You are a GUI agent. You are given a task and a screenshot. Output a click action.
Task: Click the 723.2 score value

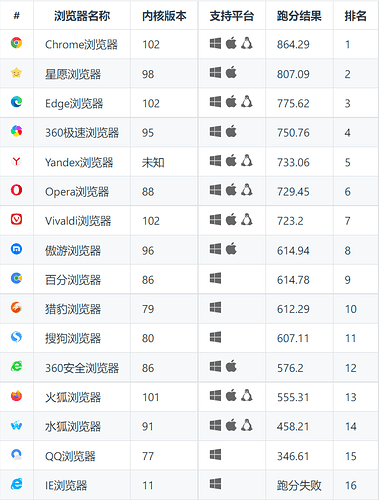290,221
